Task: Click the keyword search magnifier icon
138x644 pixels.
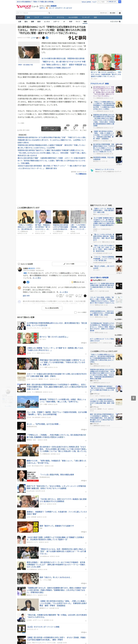Action: tap(49, 13)
